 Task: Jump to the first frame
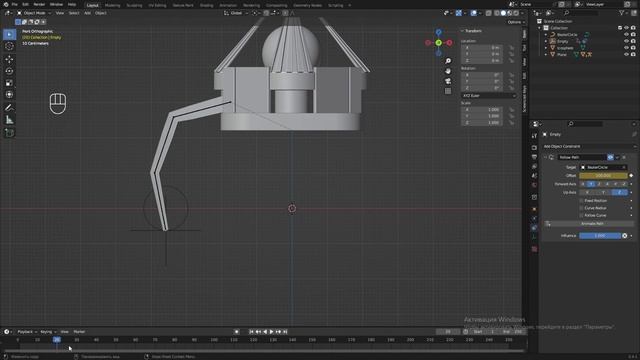[x=251, y=332]
